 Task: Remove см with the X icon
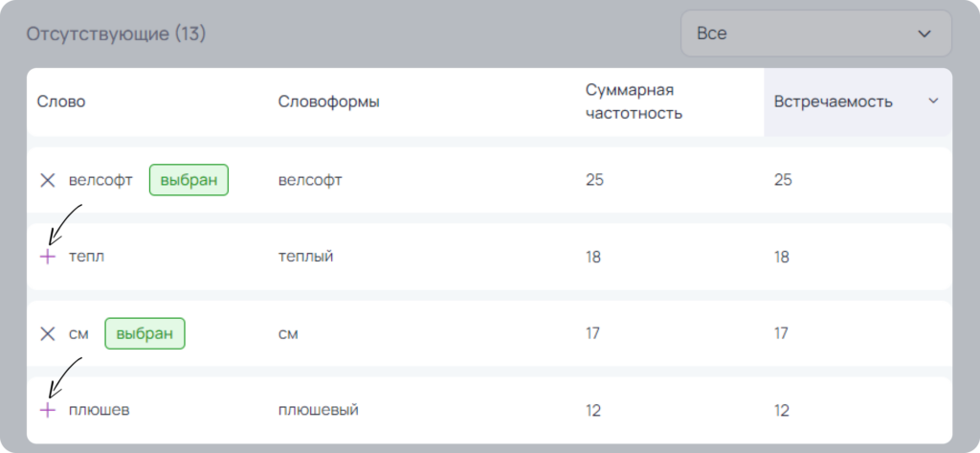pos(48,334)
